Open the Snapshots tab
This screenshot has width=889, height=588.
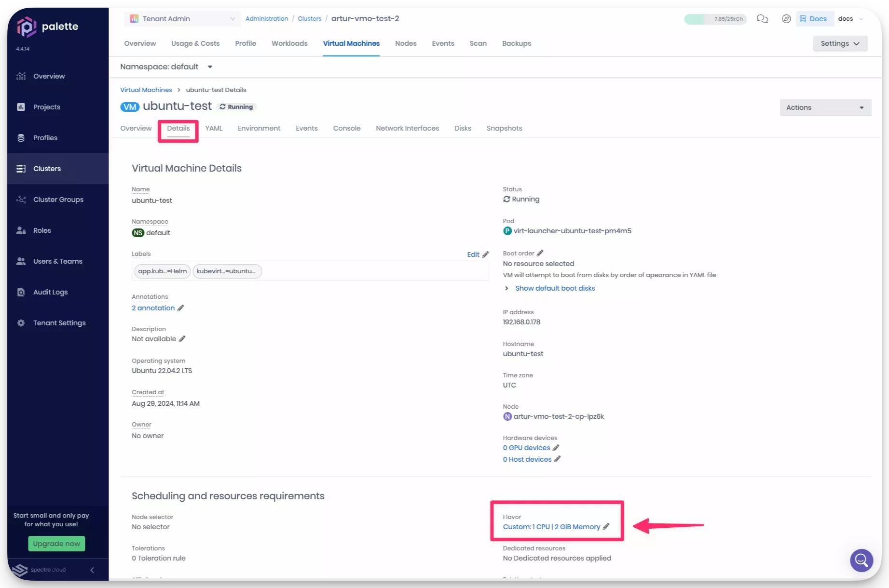pos(504,128)
